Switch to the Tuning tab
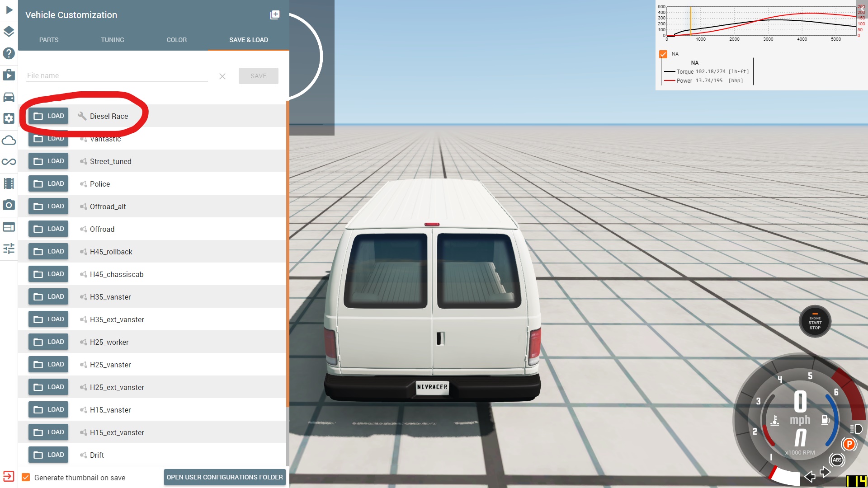 pyautogui.click(x=113, y=40)
